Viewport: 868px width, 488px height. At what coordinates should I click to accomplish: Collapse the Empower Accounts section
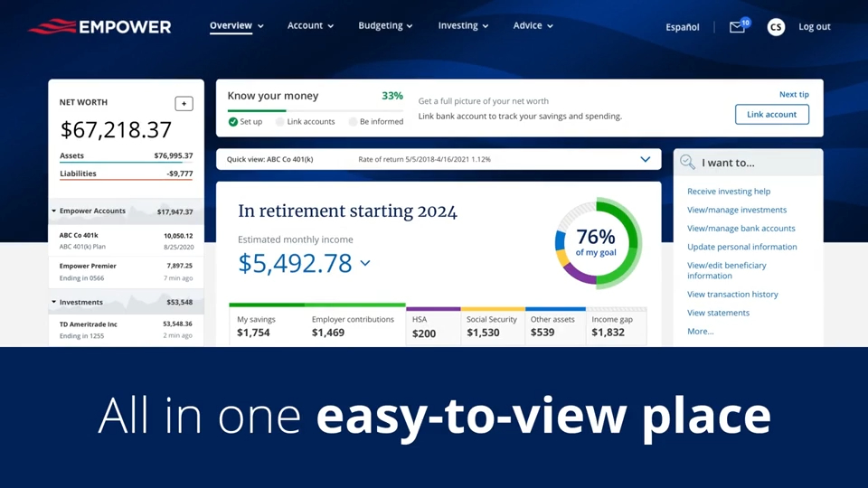tap(54, 211)
